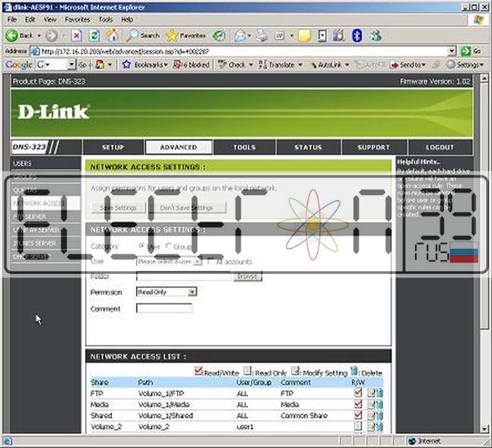Delete the Volume_2 share entry
The width and height of the screenshot is (492, 448).
(379, 426)
